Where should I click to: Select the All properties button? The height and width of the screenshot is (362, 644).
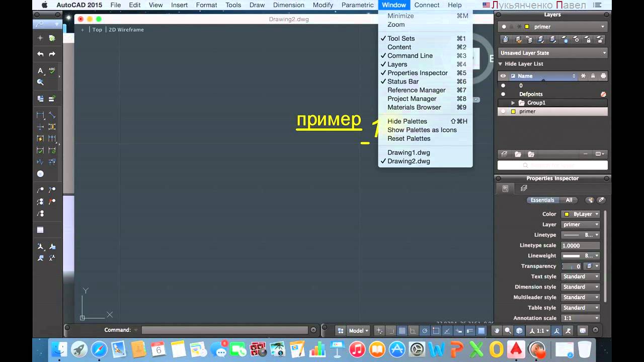coord(569,200)
